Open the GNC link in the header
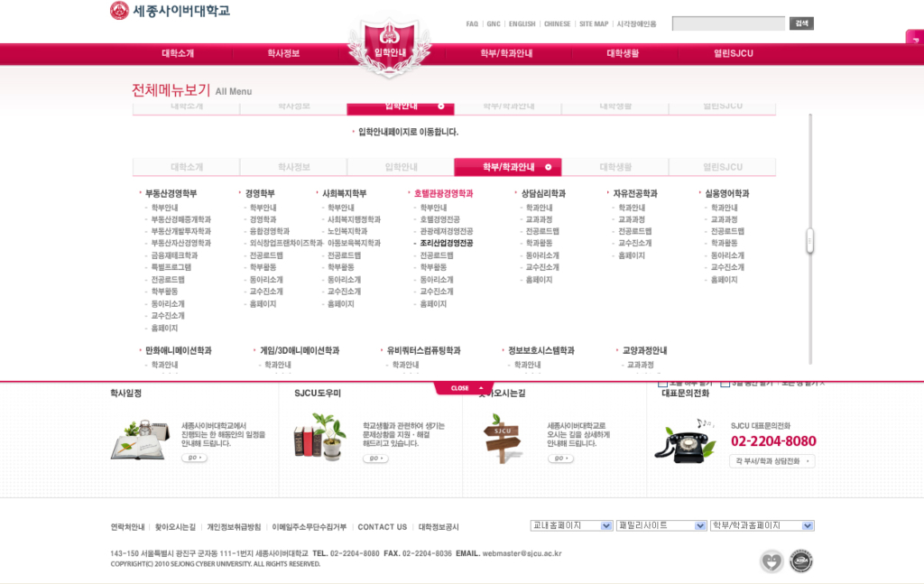This screenshot has height=584, width=924. point(494,24)
